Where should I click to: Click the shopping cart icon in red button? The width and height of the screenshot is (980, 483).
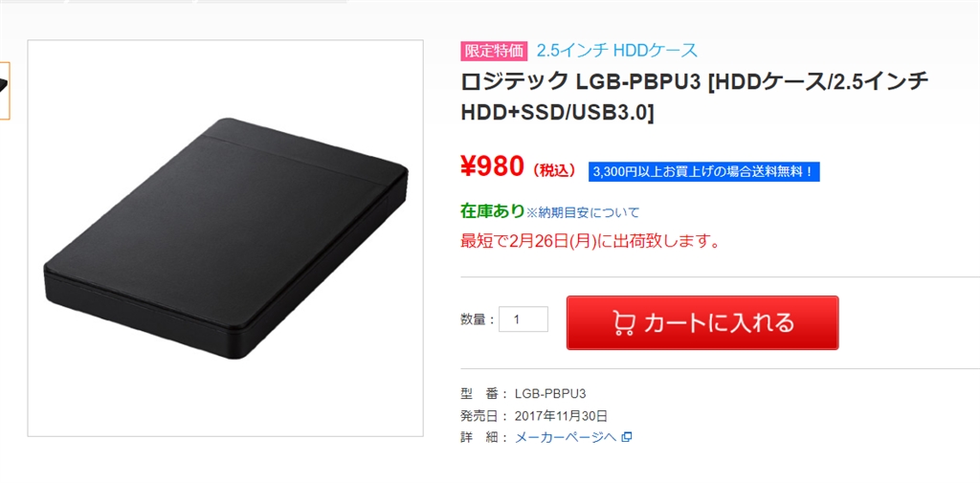pos(624,323)
